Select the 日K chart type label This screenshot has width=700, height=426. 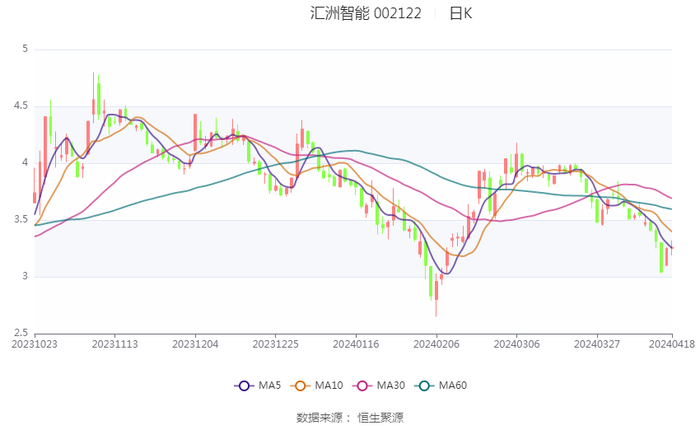(x=460, y=14)
